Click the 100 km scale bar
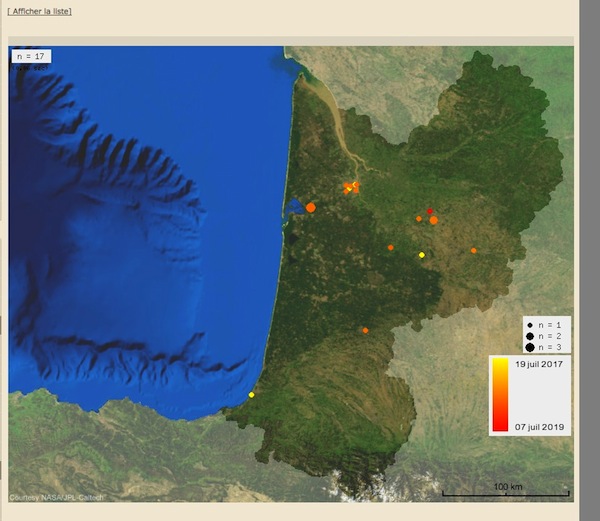Image resolution: width=600 pixels, height=521 pixels. pos(506,493)
